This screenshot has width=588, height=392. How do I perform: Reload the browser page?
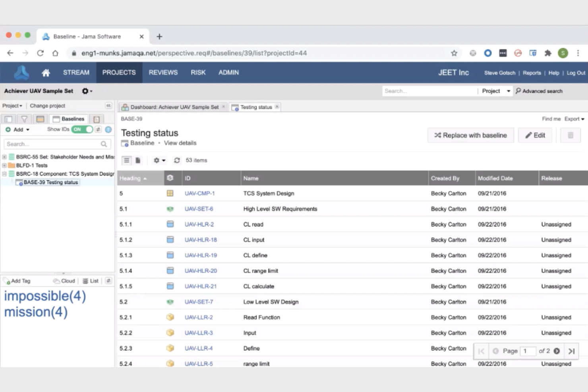[40, 53]
